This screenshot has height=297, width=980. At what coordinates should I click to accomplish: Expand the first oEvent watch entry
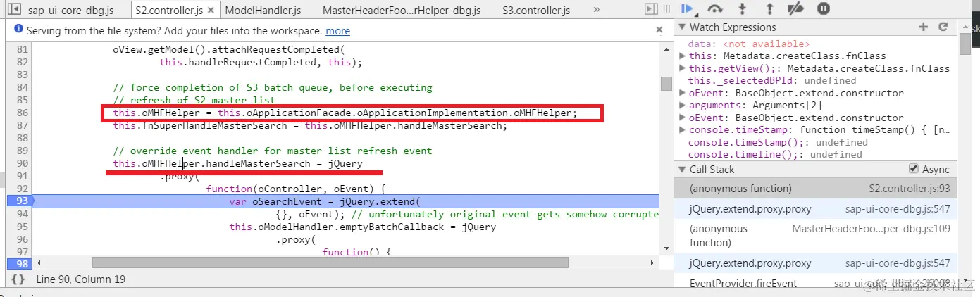tap(681, 93)
